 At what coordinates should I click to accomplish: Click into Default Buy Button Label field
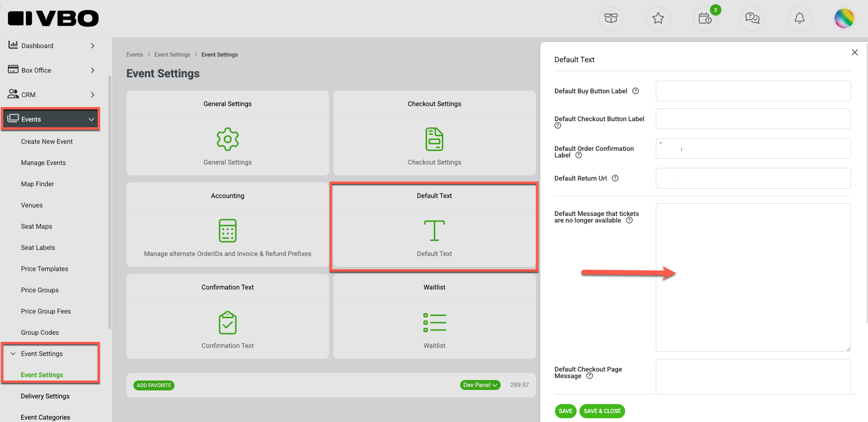pyautogui.click(x=753, y=91)
